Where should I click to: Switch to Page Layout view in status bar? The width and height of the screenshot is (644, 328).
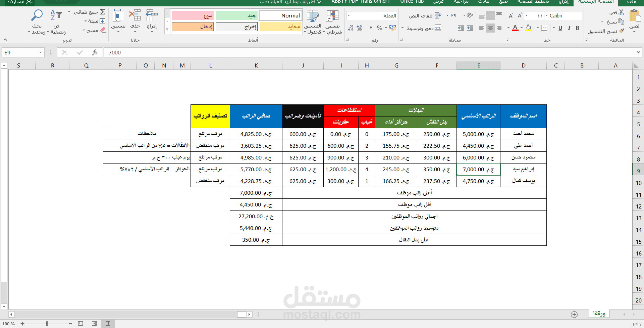pos(94,324)
